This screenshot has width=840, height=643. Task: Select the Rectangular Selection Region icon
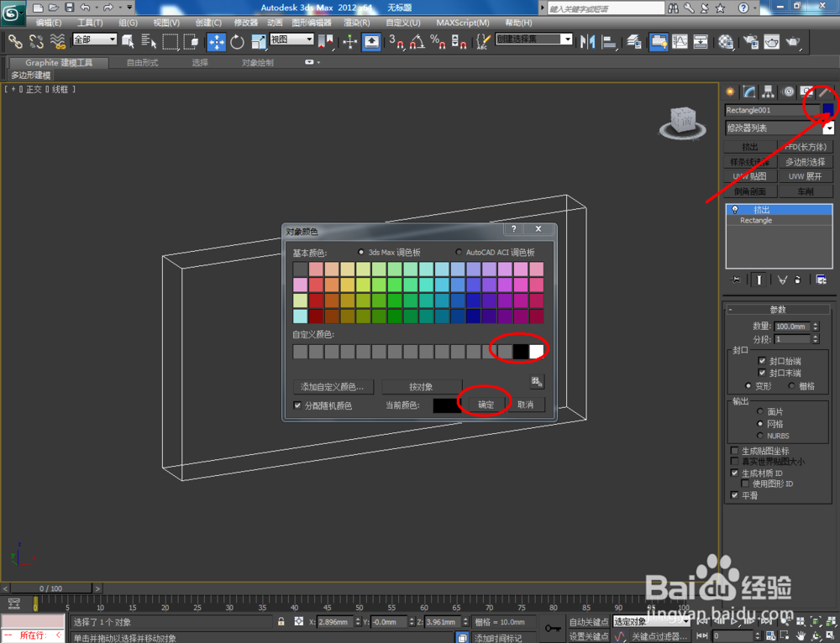click(171, 41)
